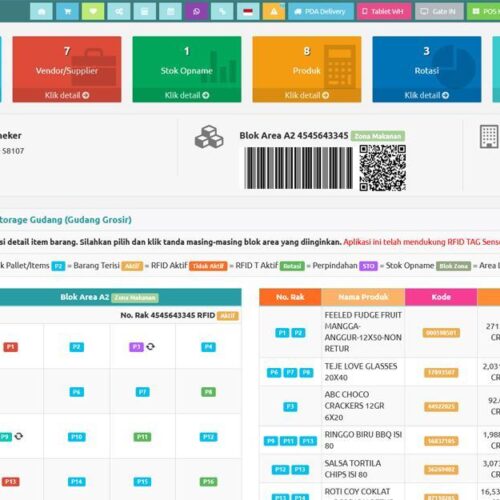
Task: Open Tablet WH
Action: pos(384,12)
